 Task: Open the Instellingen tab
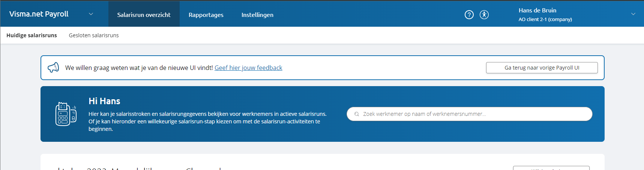click(x=257, y=15)
